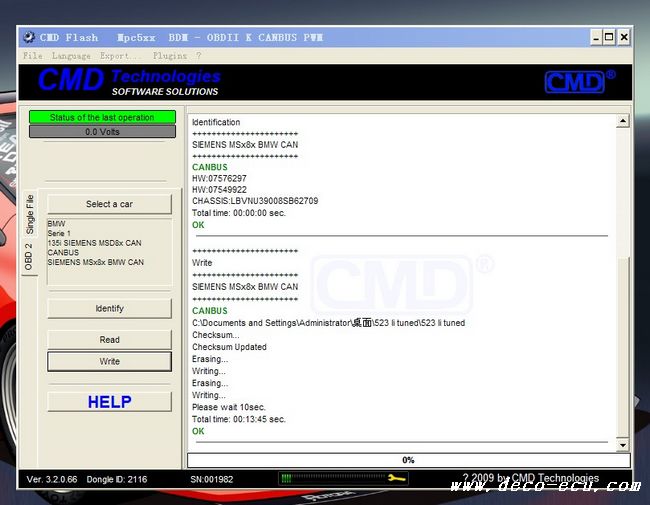Image resolution: width=650 pixels, height=505 pixels.
Task: Open the Plugins menu
Action: [x=170, y=56]
